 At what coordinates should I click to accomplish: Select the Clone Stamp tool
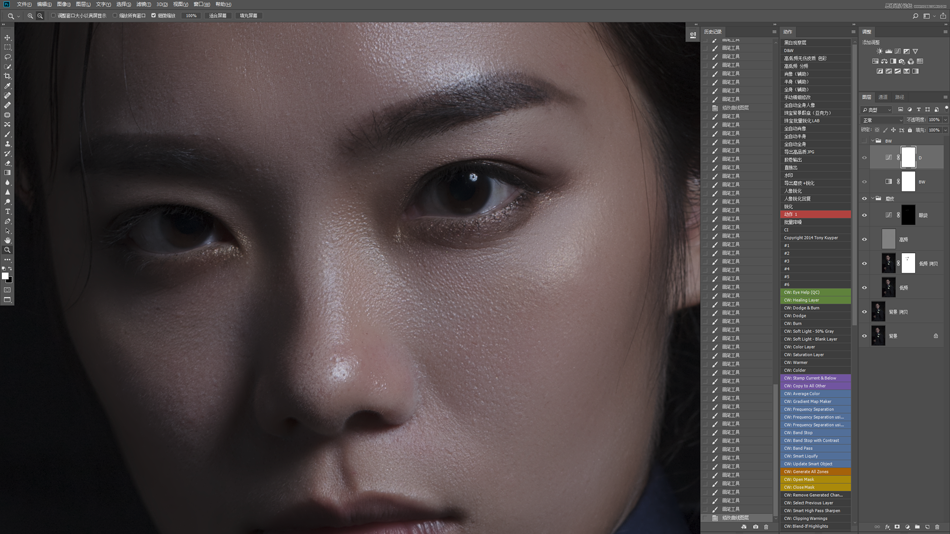(7, 144)
